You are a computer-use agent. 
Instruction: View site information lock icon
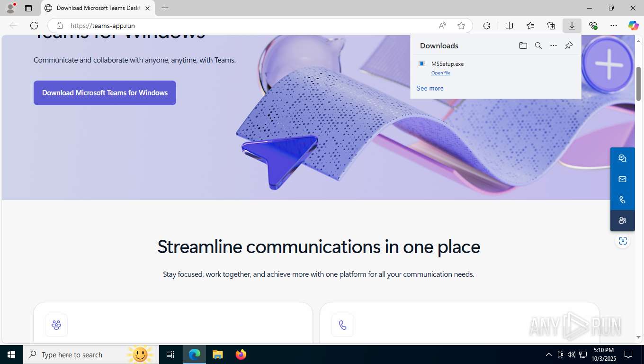point(59,26)
